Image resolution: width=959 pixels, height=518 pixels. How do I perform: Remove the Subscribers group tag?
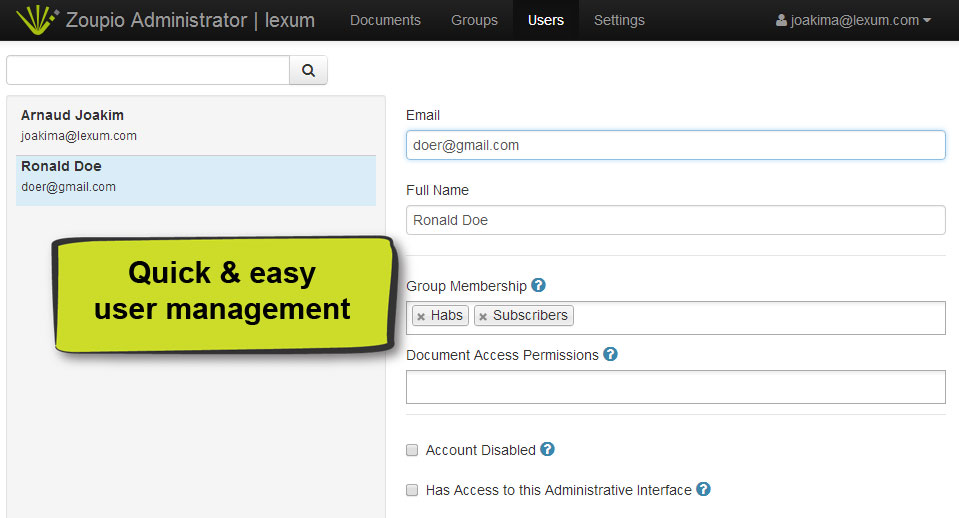(483, 316)
